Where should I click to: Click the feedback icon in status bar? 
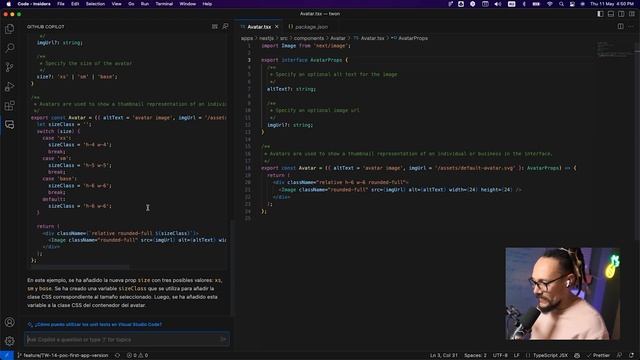click(x=620, y=356)
